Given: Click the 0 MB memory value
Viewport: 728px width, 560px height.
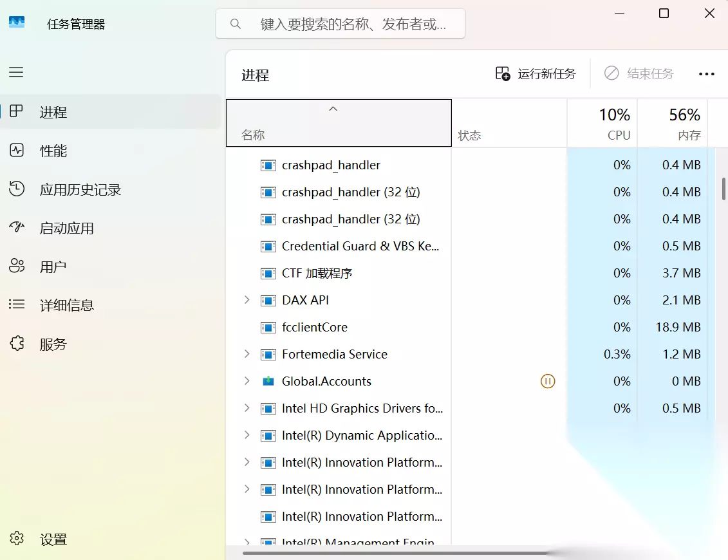Looking at the screenshot, I should tap(686, 381).
